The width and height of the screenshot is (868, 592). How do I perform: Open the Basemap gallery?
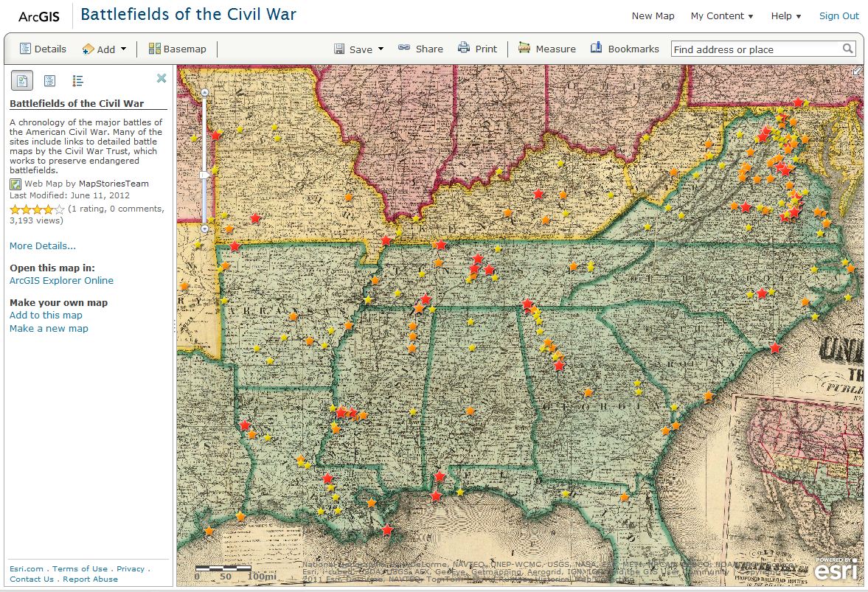pos(177,49)
